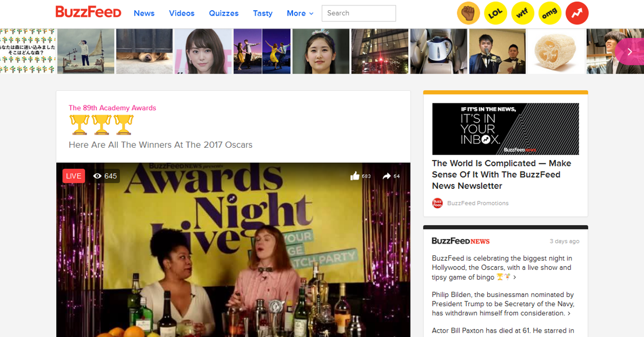This screenshot has height=337, width=644.
Task: Open the bed with sail thumbnail
Action: click(86, 51)
